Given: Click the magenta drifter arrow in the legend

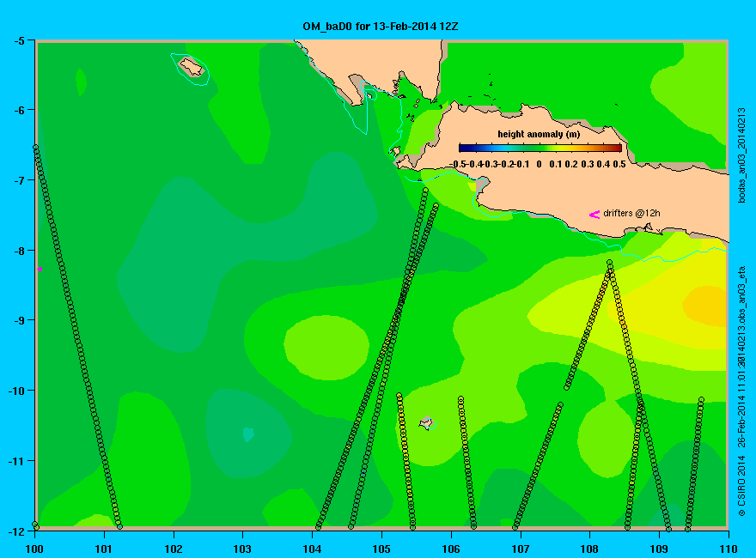Looking at the screenshot, I should 594,215.
